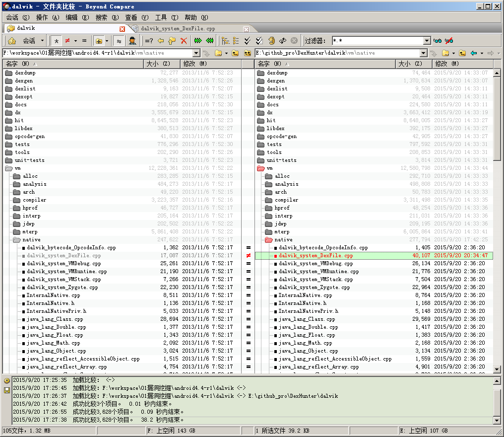Collapse the left 'native' folder

16,240
